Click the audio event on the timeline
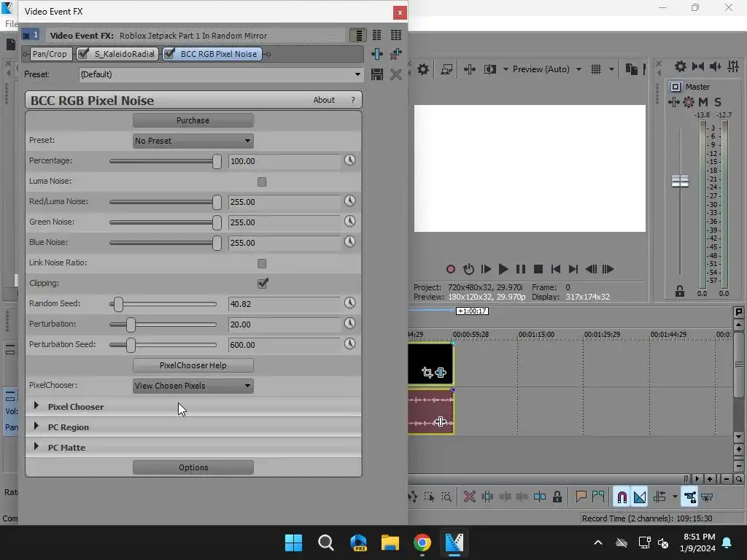This screenshot has width=747, height=560. tap(430, 411)
